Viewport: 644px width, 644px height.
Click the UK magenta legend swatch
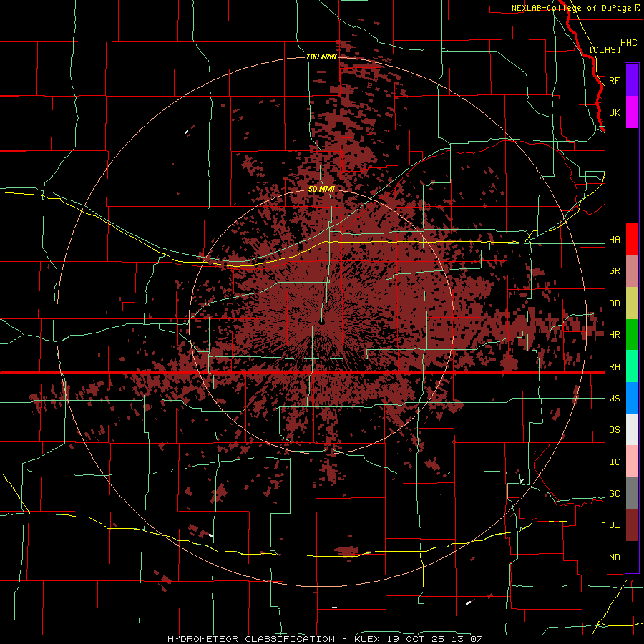(x=632, y=112)
